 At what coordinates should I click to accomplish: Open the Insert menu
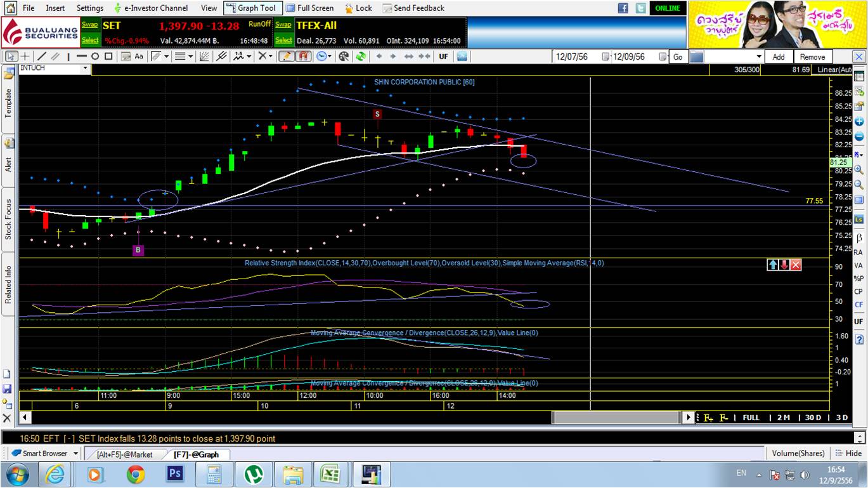pos(55,8)
